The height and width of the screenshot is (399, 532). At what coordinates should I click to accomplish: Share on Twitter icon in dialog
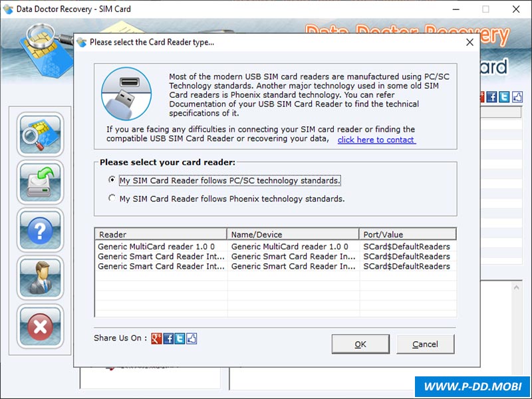pyautogui.click(x=180, y=338)
